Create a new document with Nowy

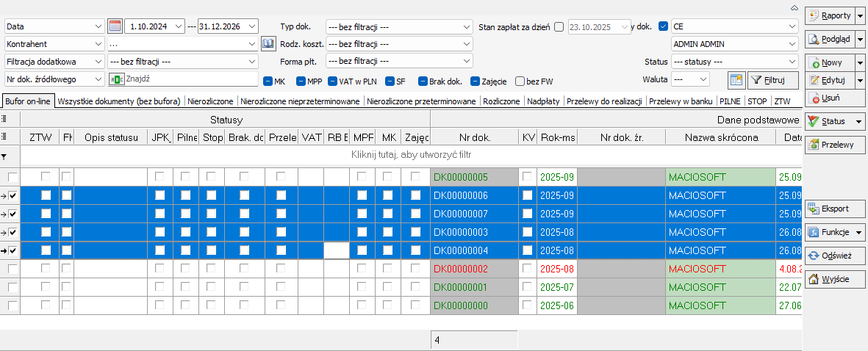[x=829, y=63]
